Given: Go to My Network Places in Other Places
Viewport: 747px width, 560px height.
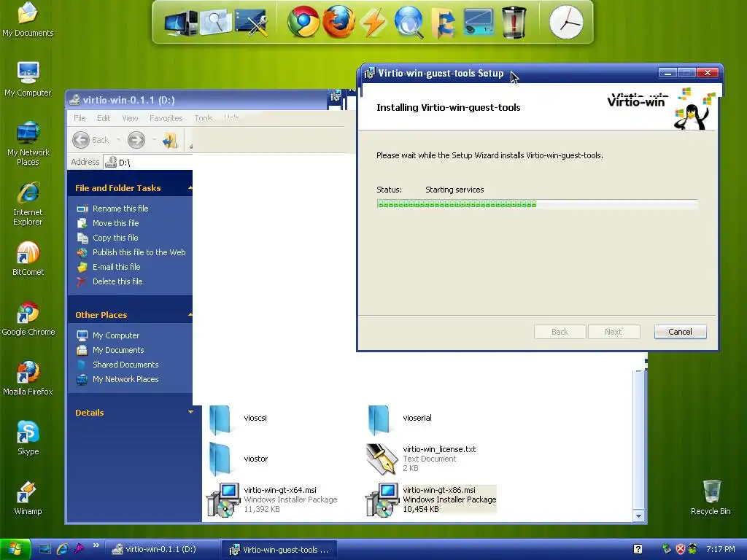Looking at the screenshot, I should pos(125,379).
